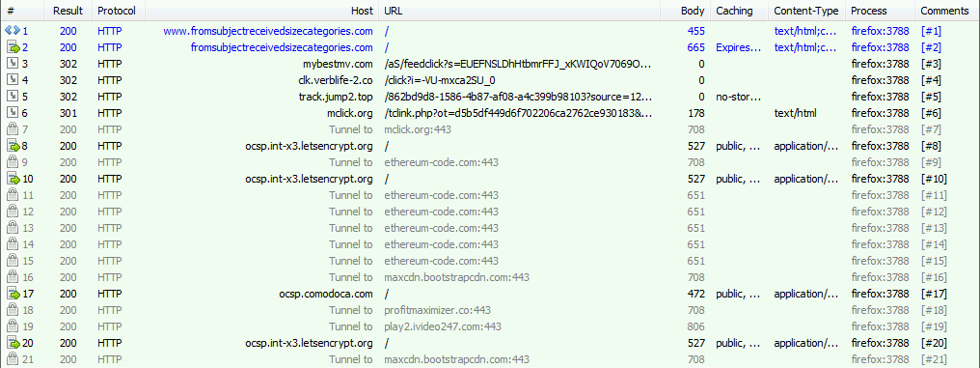Click the green arrow icon of session 2
This screenshot has height=368, width=980.
14,47
